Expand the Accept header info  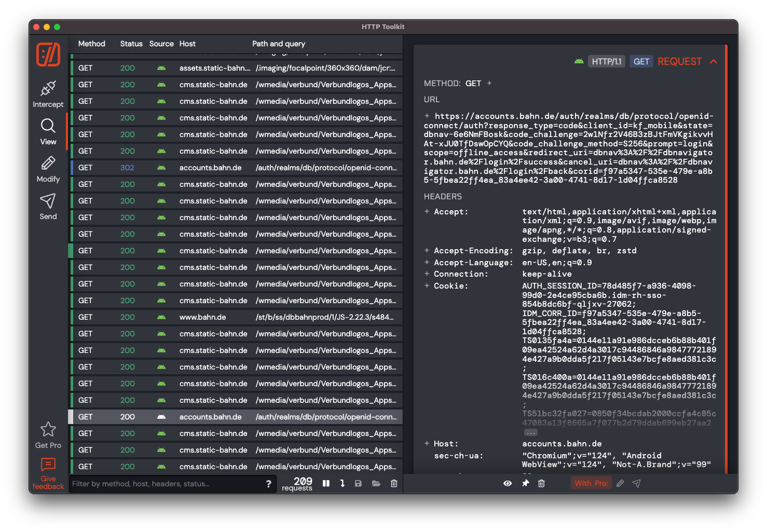point(427,211)
